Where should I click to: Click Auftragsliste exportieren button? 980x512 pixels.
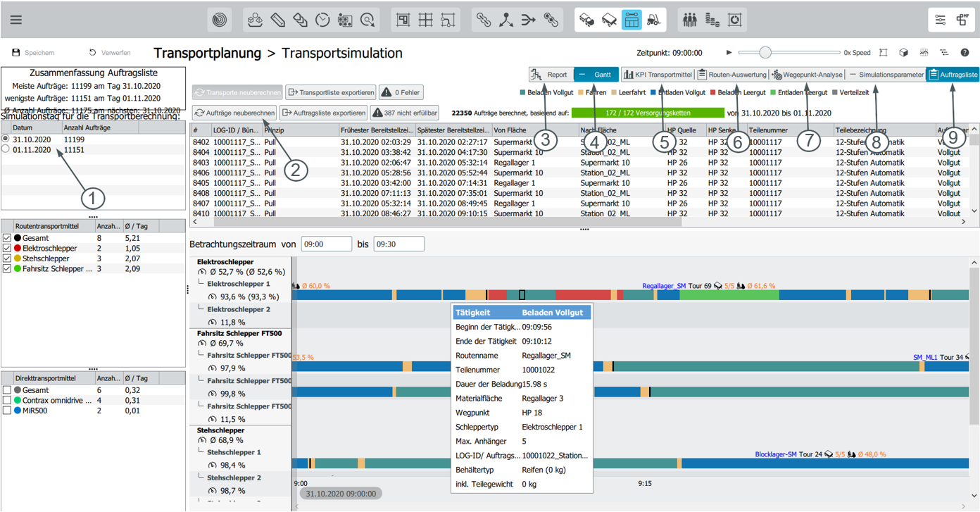coord(323,113)
